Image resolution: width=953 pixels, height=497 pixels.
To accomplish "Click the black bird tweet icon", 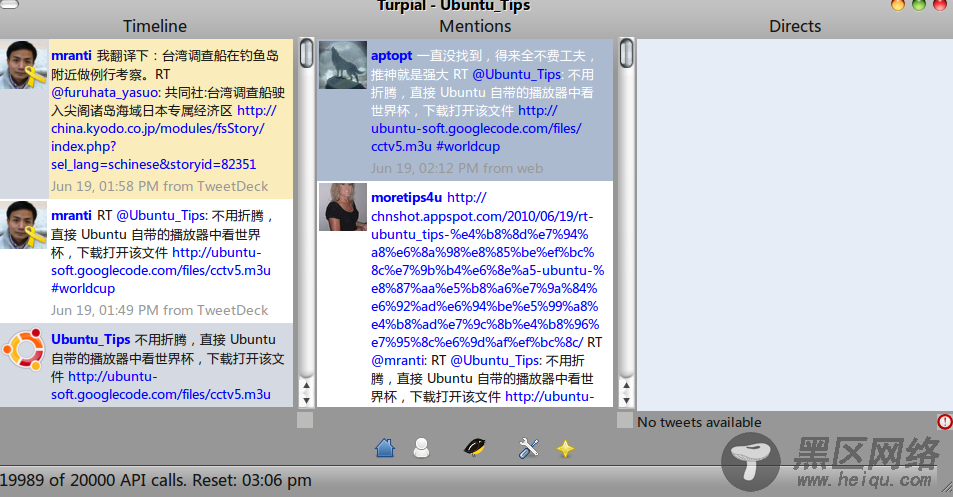I will (474, 448).
